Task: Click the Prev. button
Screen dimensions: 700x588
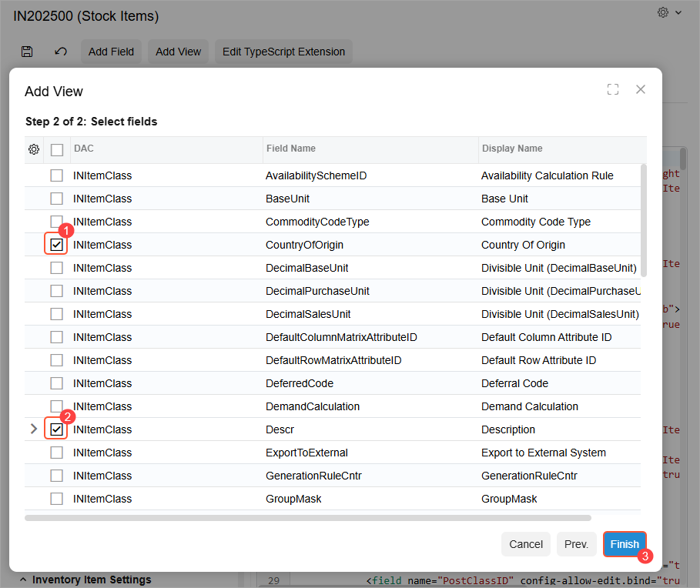Action: [x=576, y=544]
